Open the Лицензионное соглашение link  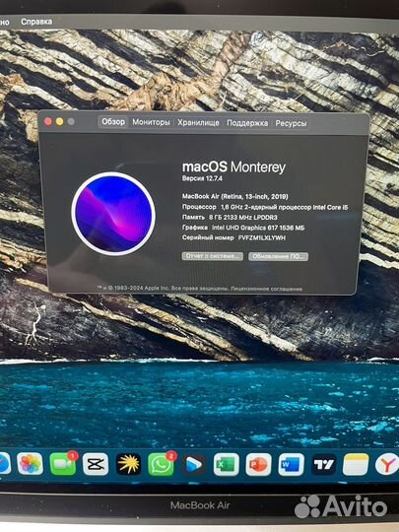coord(266,289)
